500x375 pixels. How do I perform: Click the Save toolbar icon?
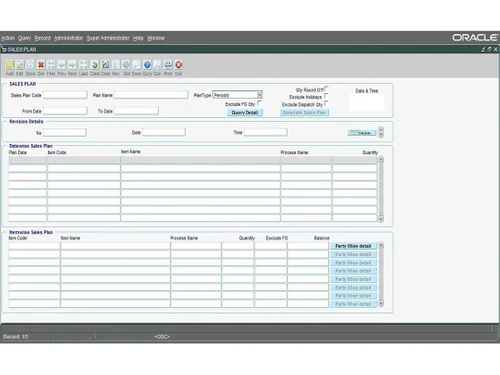tap(30, 65)
